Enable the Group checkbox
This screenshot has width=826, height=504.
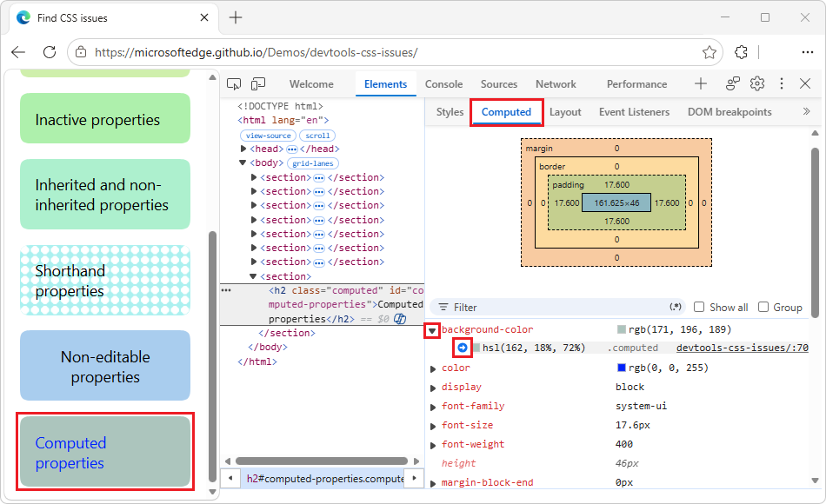tap(763, 307)
